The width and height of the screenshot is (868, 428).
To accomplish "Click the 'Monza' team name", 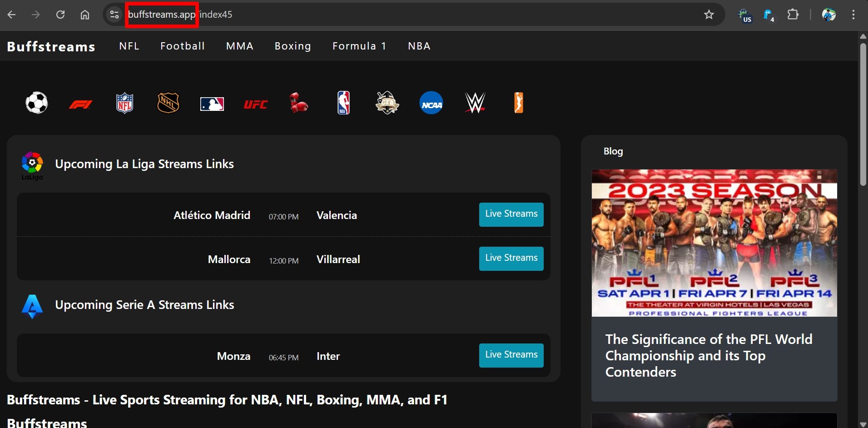I will point(233,356).
